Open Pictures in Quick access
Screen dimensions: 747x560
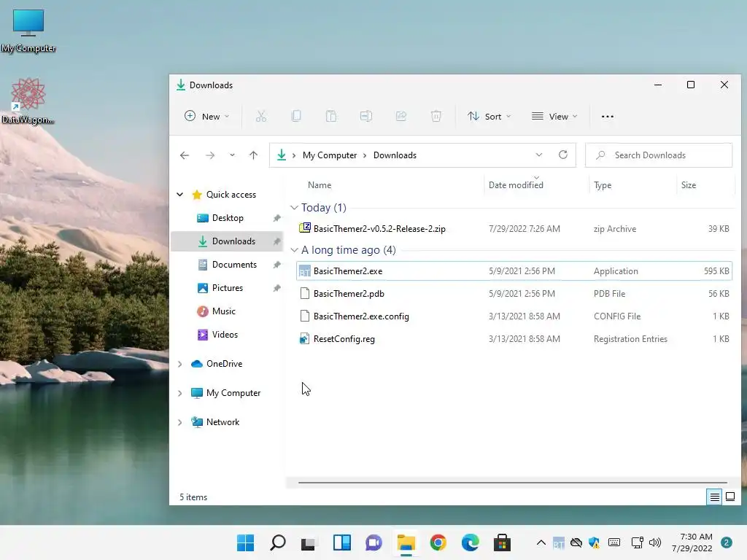(228, 288)
